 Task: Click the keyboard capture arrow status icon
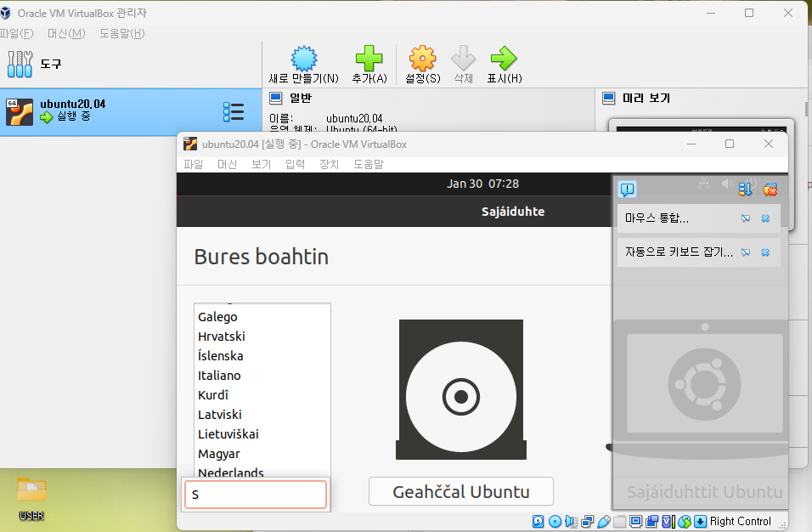[700, 521]
